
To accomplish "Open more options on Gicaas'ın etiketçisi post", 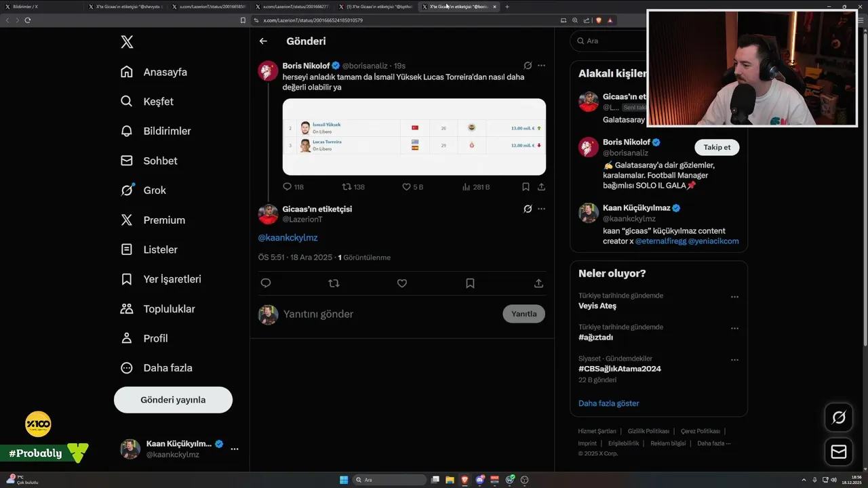I will point(541,209).
